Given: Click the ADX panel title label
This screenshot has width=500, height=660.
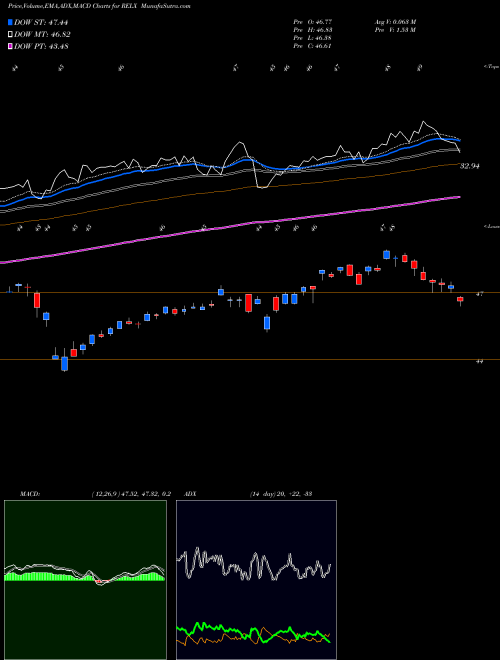Looking at the screenshot, I should [191, 494].
